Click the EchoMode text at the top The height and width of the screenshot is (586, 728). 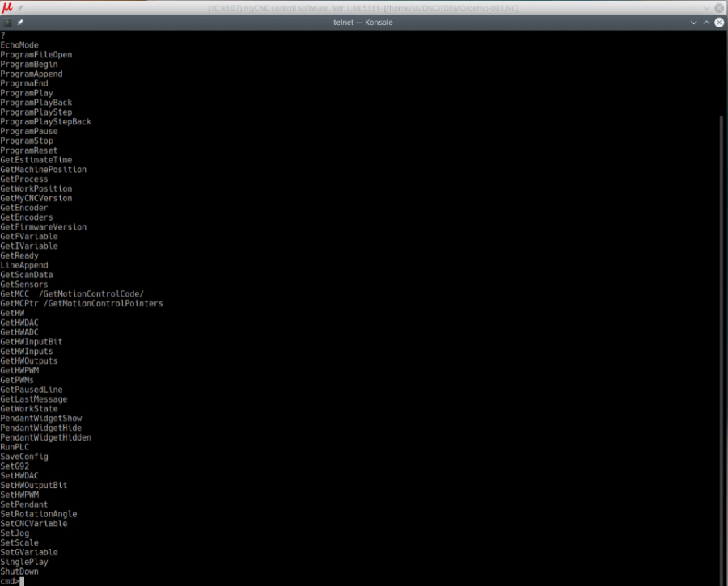tap(19, 44)
